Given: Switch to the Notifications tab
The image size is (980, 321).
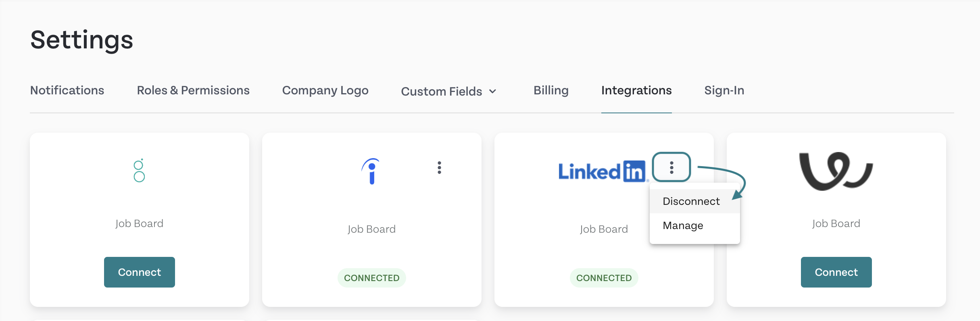Looking at the screenshot, I should coord(67,90).
